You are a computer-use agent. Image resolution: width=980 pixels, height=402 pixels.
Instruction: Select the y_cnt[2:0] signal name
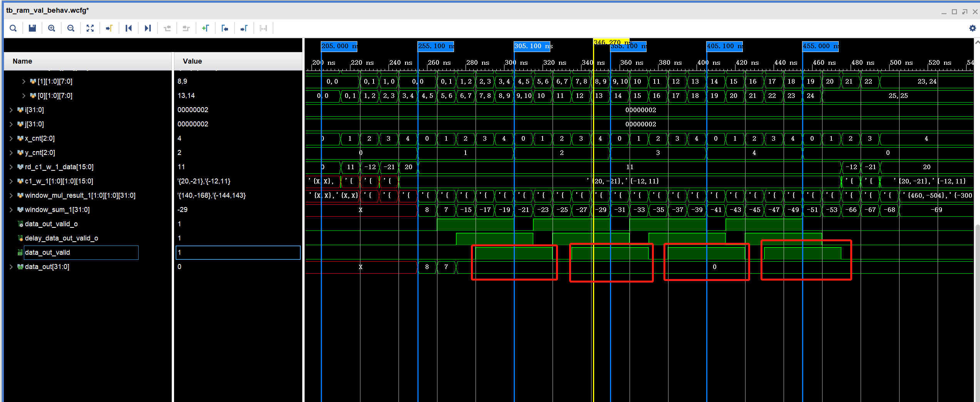pyautogui.click(x=40, y=153)
